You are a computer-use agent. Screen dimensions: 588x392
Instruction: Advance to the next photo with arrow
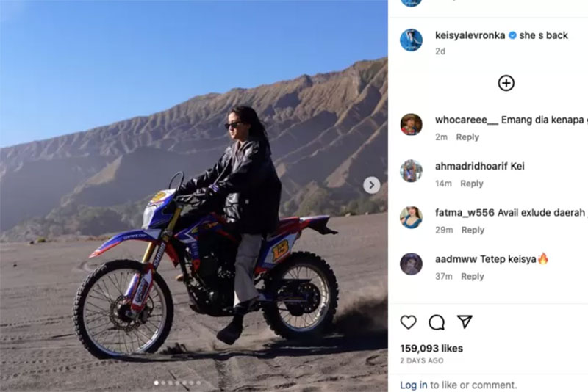(x=372, y=185)
